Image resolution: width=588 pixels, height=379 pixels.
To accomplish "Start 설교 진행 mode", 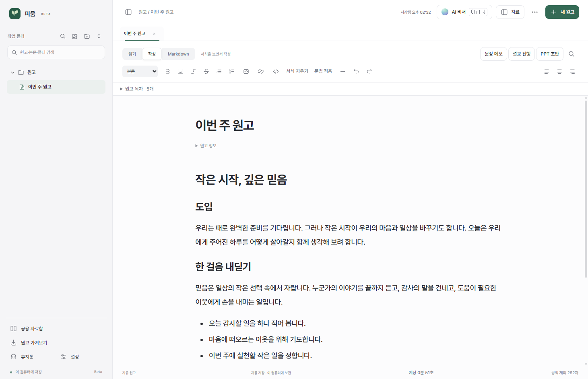I will point(522,54).
